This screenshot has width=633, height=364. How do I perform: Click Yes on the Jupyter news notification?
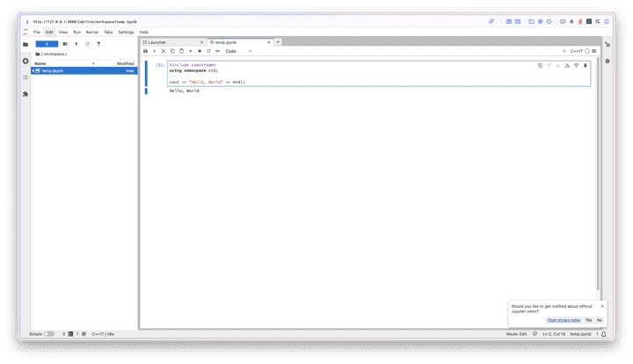click(588, 320)
